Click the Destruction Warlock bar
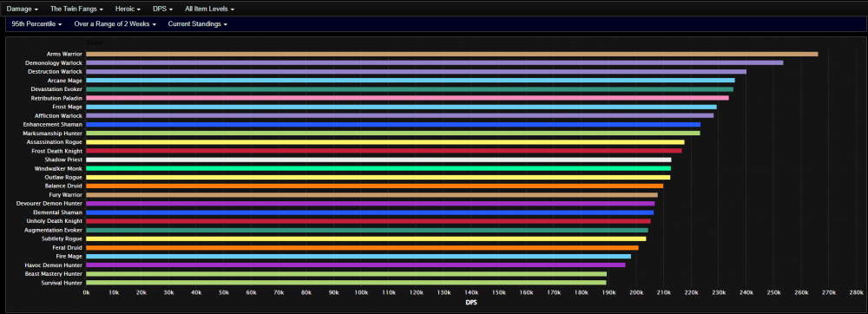The width and height of the screenshot is (868, 314). [417, 72]
